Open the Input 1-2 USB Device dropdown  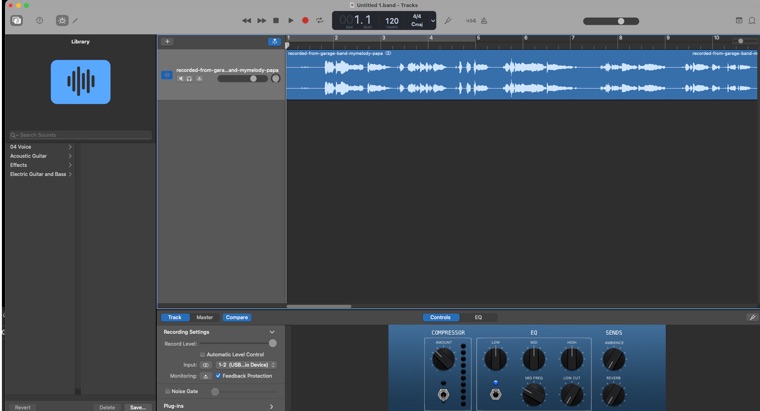pyautogui.click(x=246, y=365)
